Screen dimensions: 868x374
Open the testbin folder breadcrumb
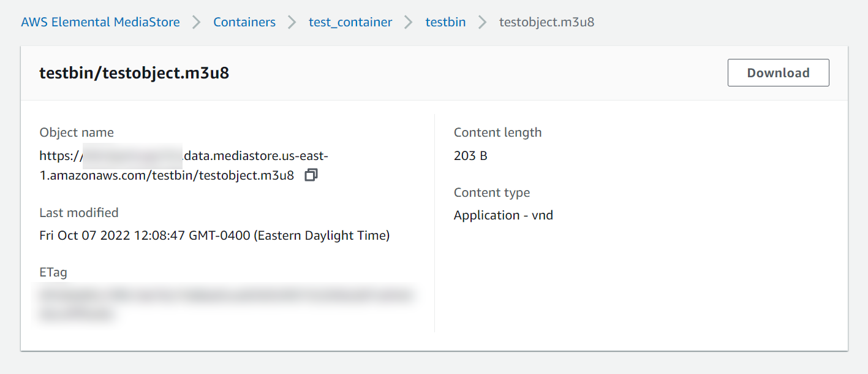pos(445,22)
